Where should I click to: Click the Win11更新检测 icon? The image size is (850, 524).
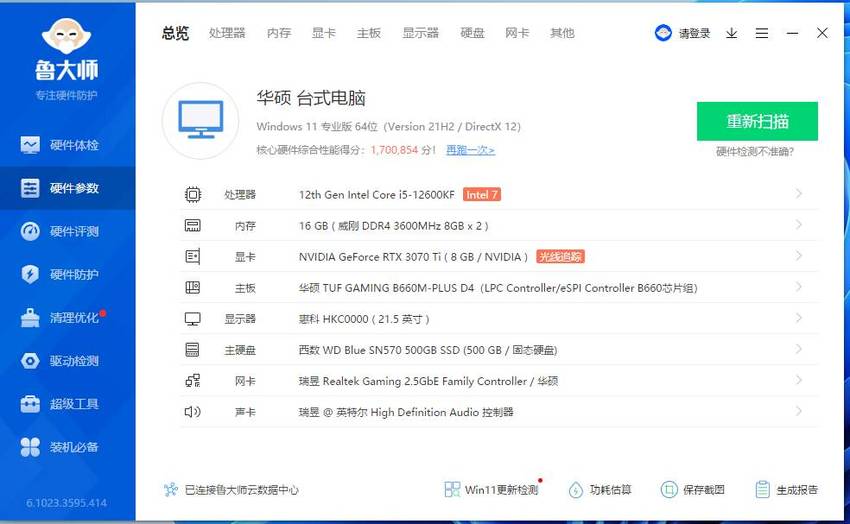452,489
